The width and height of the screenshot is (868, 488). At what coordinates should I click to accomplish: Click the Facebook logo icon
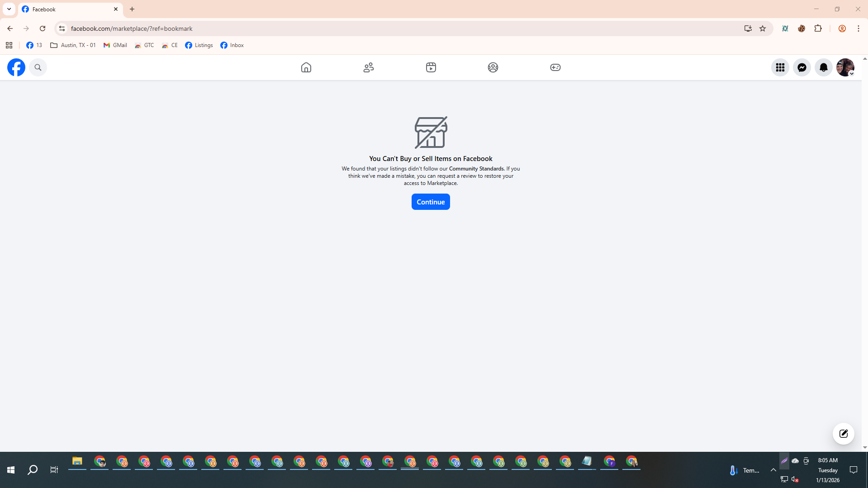tap(16, 67)
